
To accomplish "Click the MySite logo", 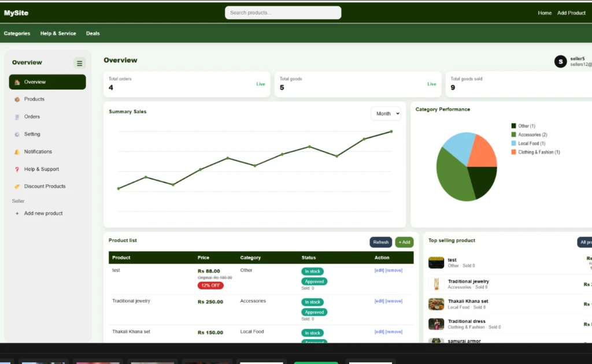I will [x=16, y=13].
